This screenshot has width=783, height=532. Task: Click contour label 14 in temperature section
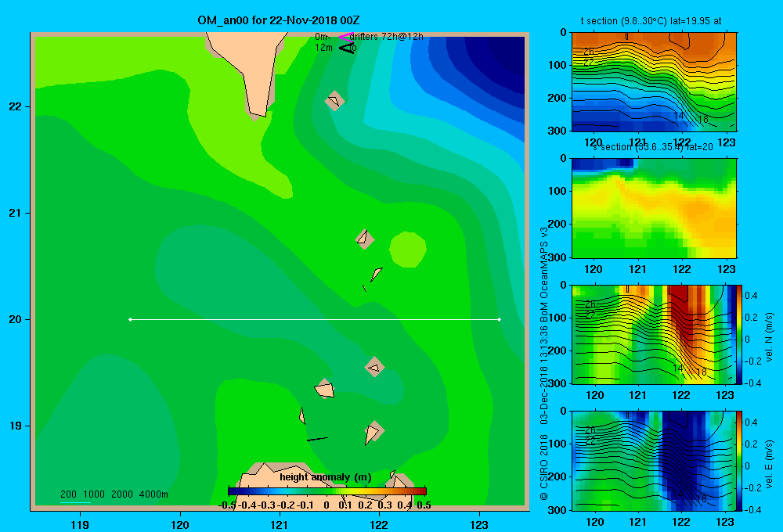point(678,116)
